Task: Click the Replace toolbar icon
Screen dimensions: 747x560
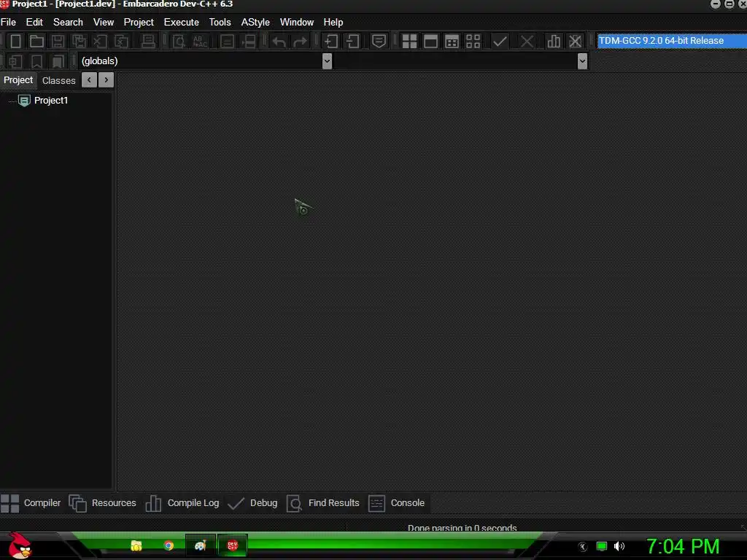Action: point(200,41)
